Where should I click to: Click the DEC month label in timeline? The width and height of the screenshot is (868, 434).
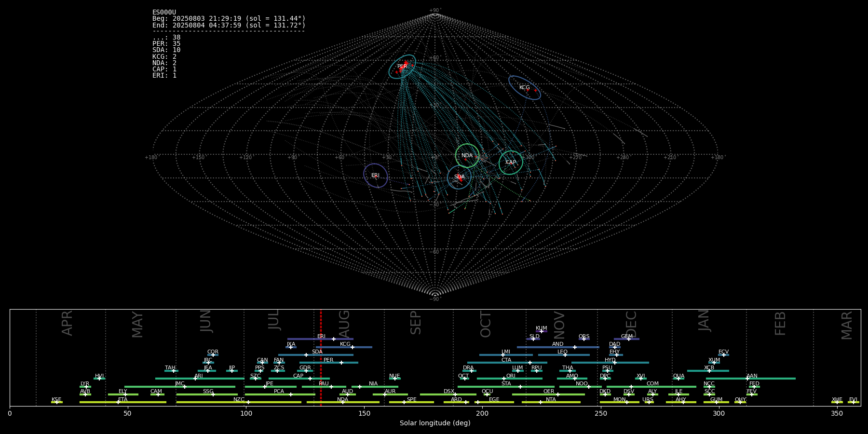[631, 324]
